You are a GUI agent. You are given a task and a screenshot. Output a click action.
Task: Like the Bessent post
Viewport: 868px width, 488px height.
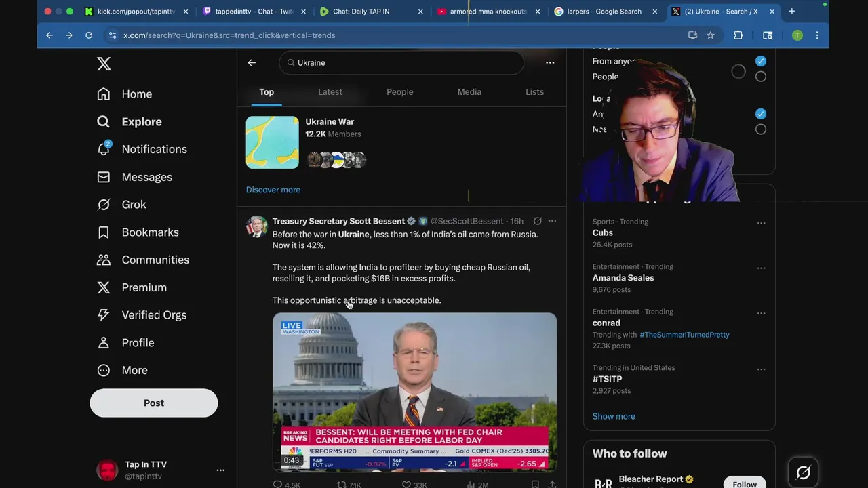[x=414, y=485]
